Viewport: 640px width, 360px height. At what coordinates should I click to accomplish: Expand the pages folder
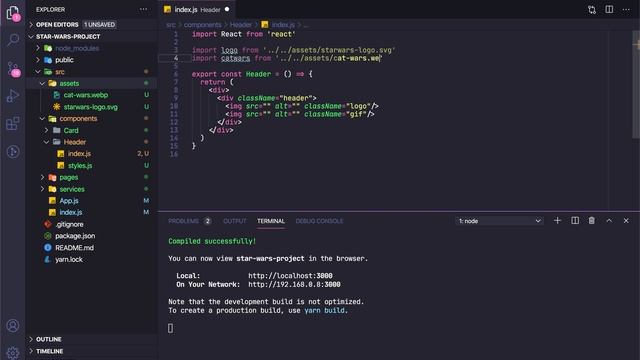click(69, 177)
